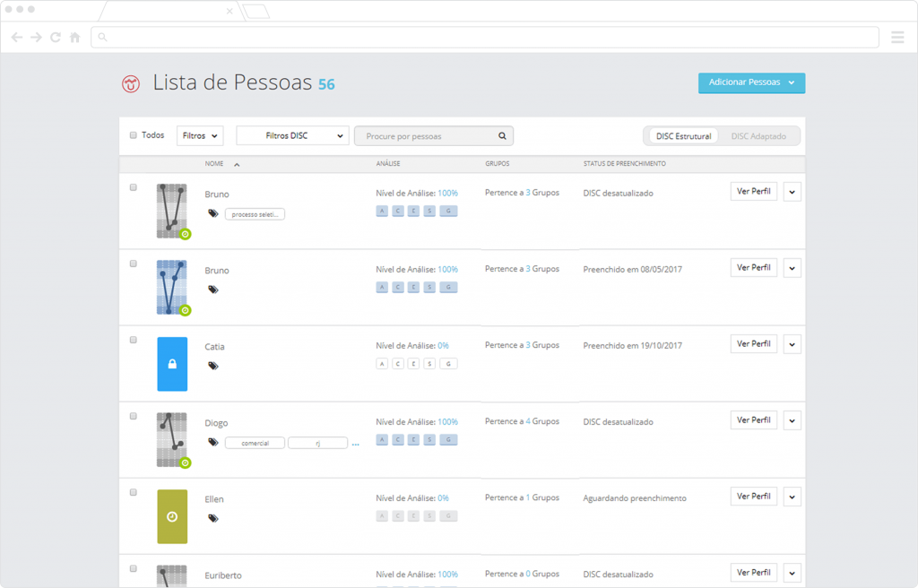Expand the arrow menu beside Euriberto's Ver Perfil

point(792,573)
